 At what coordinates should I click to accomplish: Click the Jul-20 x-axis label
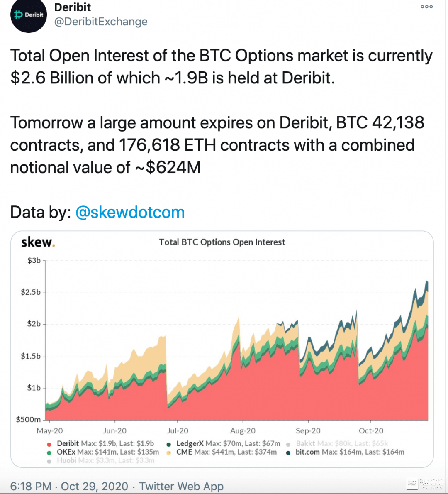[x=178, y=431]
